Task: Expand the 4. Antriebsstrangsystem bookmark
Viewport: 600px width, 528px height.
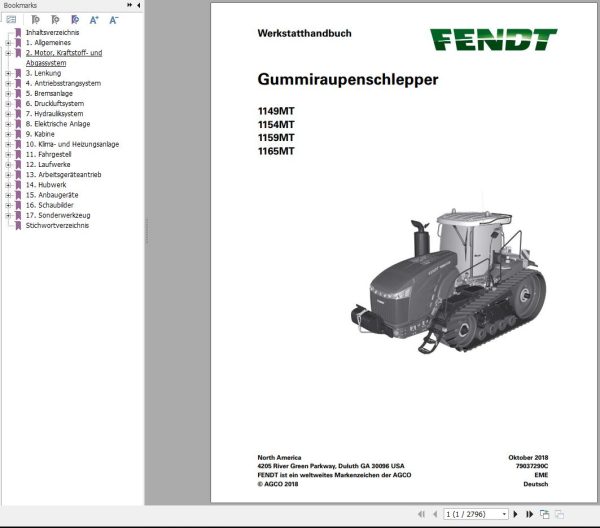Action: click(8, 83)
